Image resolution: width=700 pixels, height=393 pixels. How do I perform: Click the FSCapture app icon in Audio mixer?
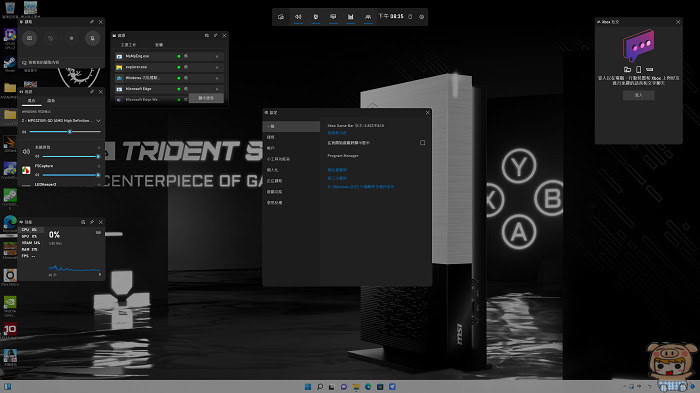coord(26,170)
